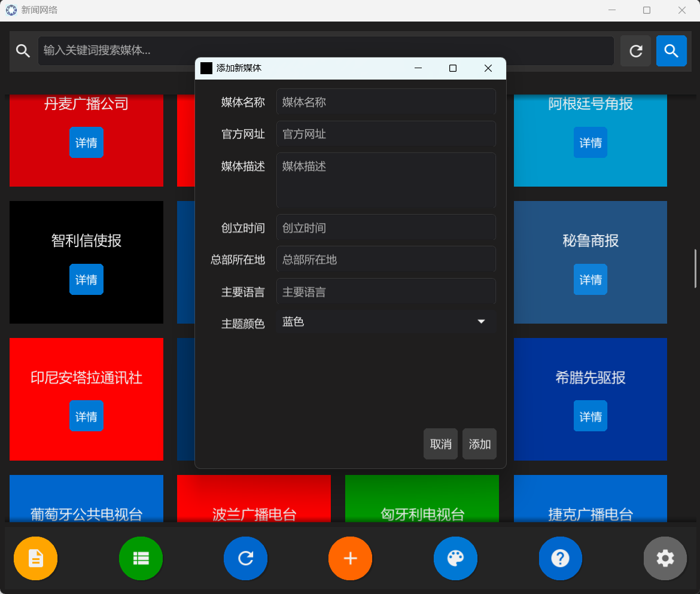The width and height of the screenshot is (700, 594).
Task: Click the blue reload button in bottom bar
Action: [x=245, y=558]
